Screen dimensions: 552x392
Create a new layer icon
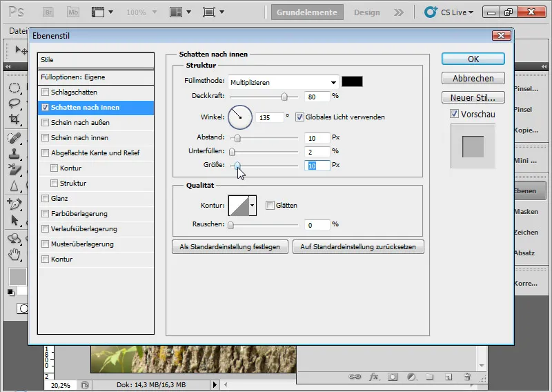point(448,377)
